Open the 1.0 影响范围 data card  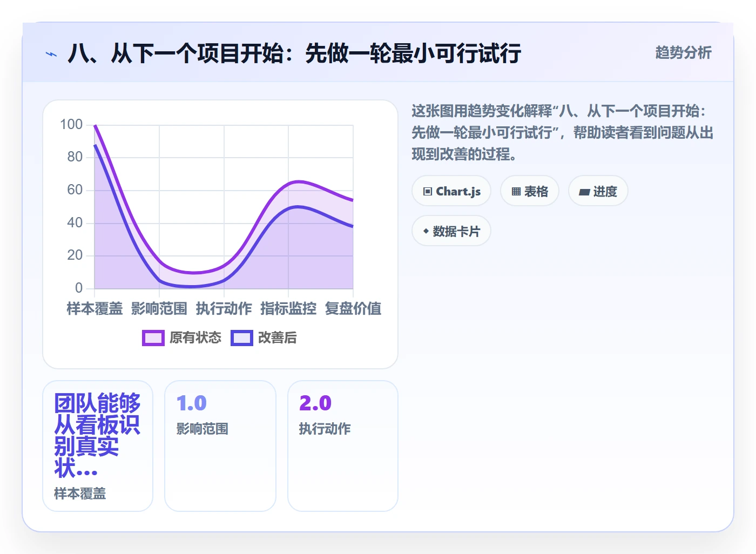pyautogui.click(x=220, y=446)
